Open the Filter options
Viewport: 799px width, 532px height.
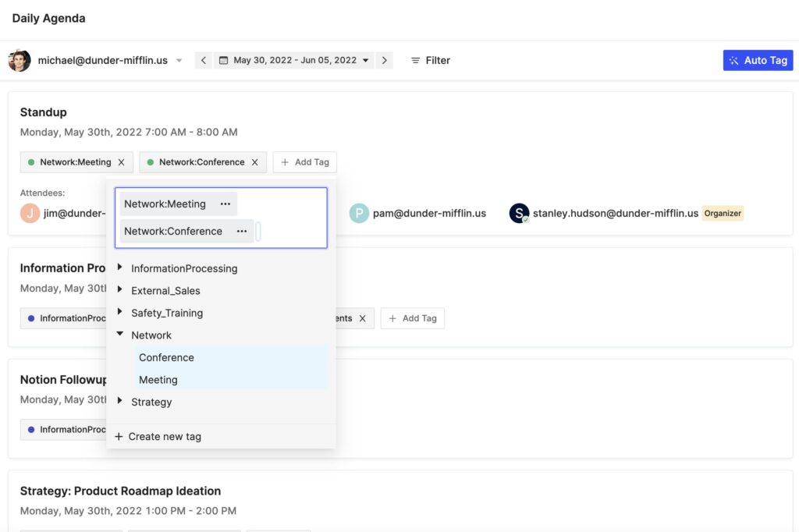431,60
